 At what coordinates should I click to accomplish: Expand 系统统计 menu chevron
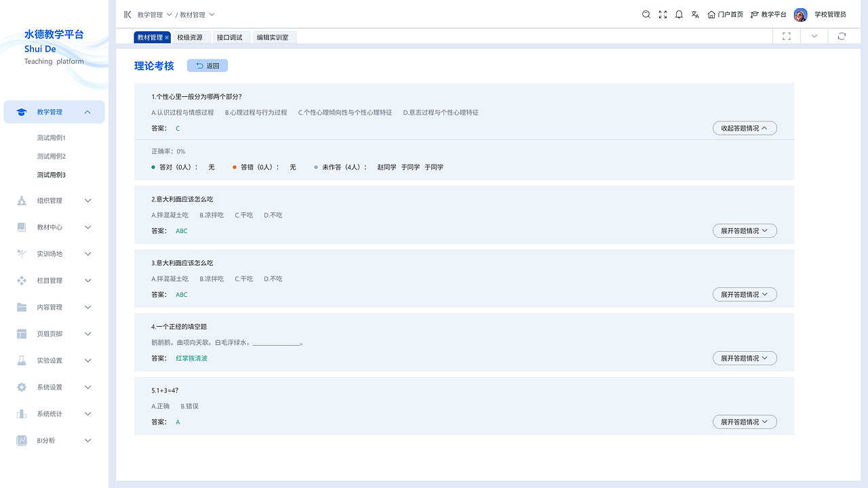(x=87, y=413)
